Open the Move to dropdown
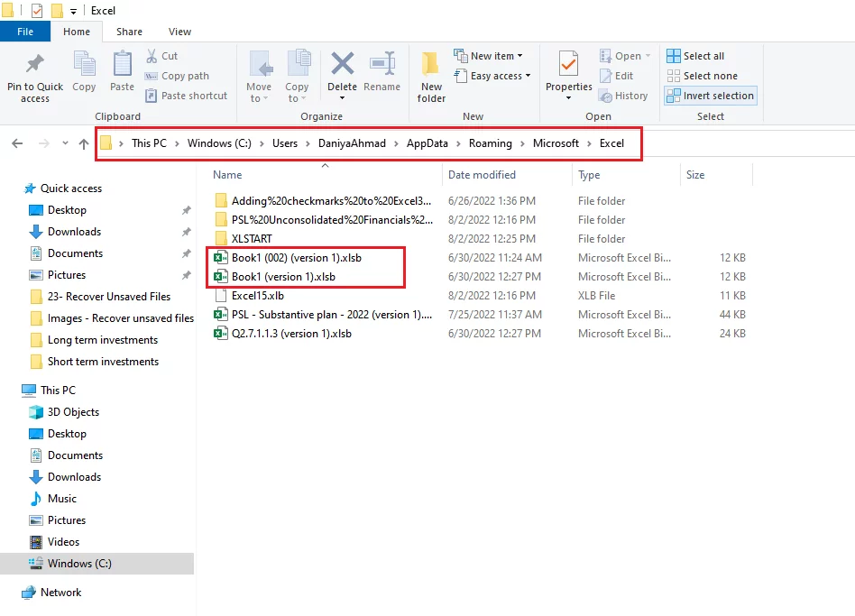This screenshot has height=616, width=855. [x=259, y=76]
